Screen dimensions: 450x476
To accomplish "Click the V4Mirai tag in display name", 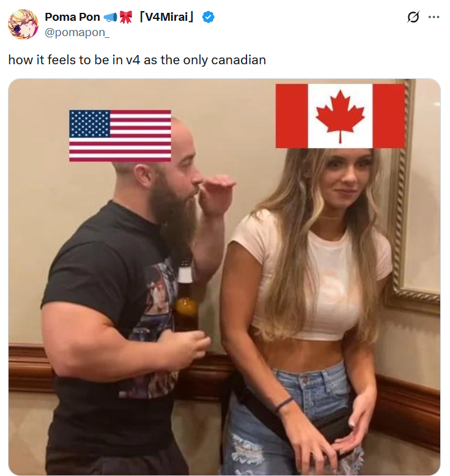I will 166,17.
